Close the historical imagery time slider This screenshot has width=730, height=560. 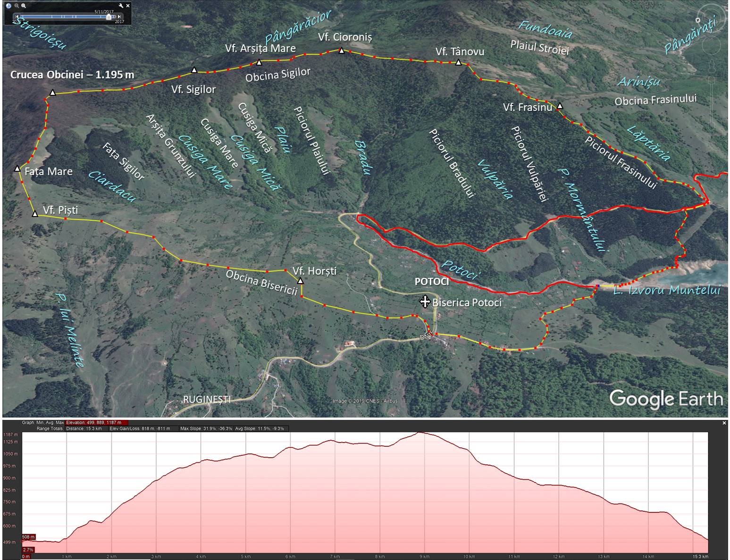click(x=127, y=6)
